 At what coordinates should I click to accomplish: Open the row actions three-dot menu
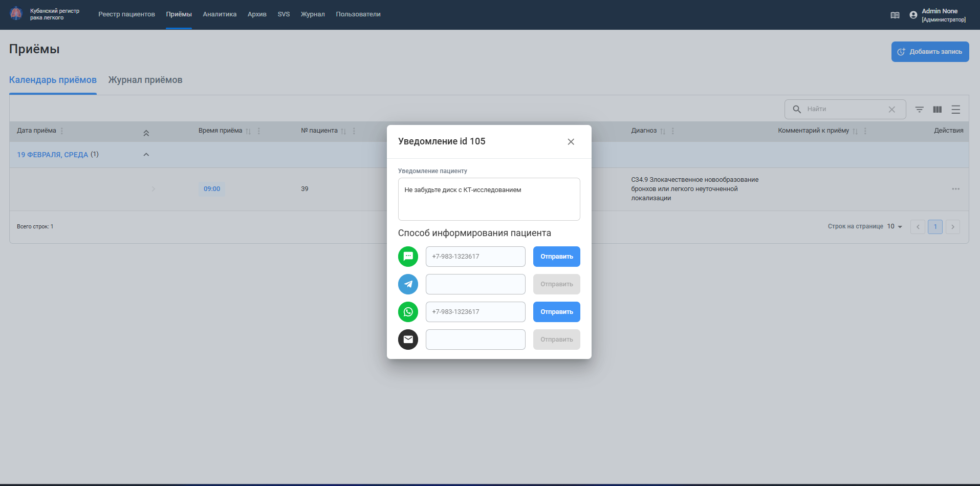[955, 189]
